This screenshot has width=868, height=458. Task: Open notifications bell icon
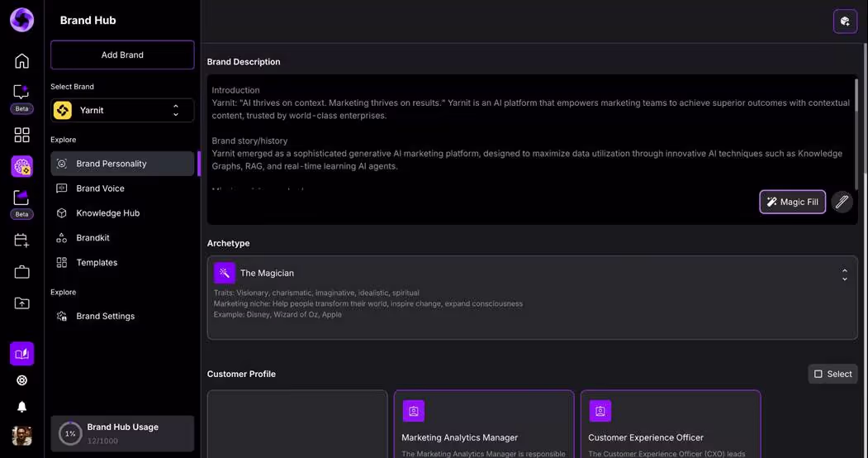[x=21, y=407]
